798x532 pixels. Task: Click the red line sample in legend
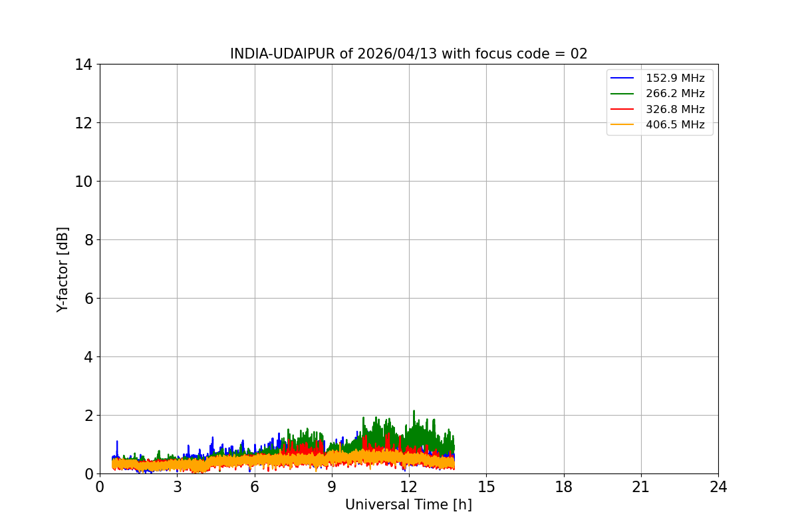pos(623,109)
